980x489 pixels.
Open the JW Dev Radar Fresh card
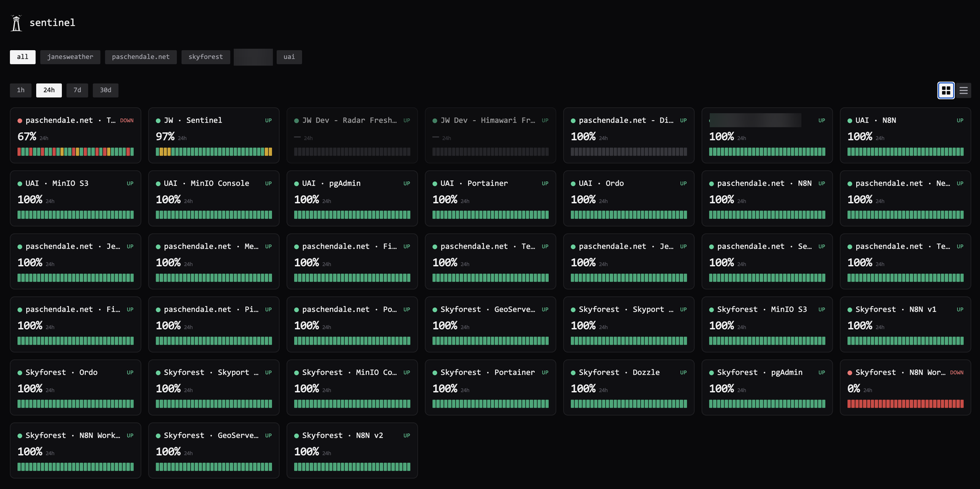tap(352, 135)
